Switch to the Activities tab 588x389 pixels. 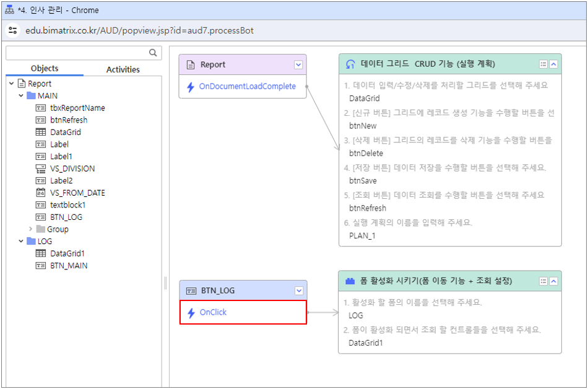coord(123,69)
